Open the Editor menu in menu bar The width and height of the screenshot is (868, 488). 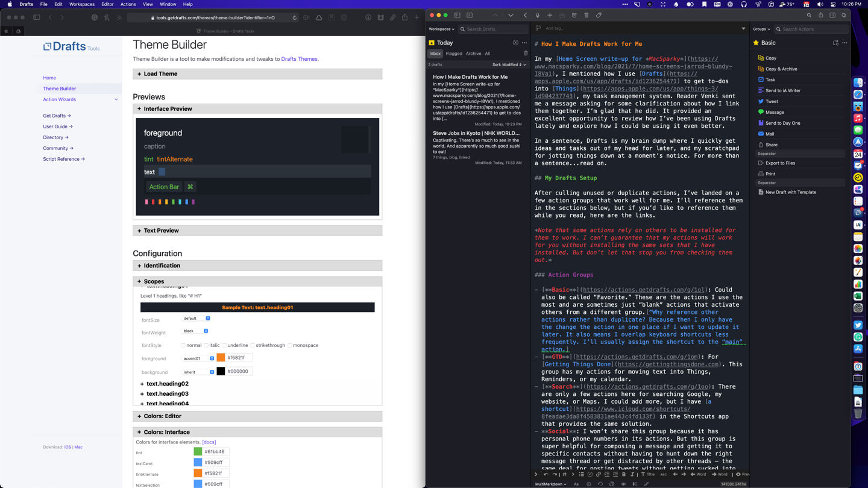(x=107, y=4)
